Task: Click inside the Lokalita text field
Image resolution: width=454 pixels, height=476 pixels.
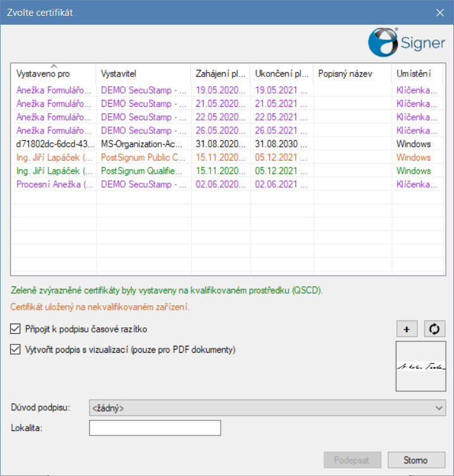Action: [155, 429]
